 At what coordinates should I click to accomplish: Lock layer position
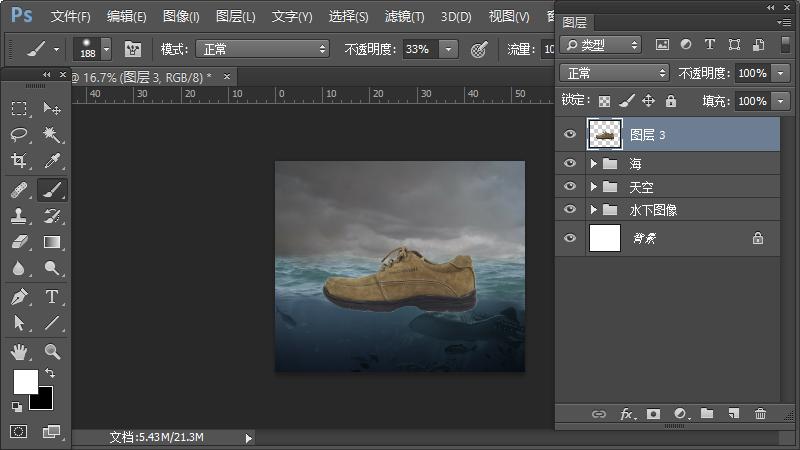[x=648, y=101]
